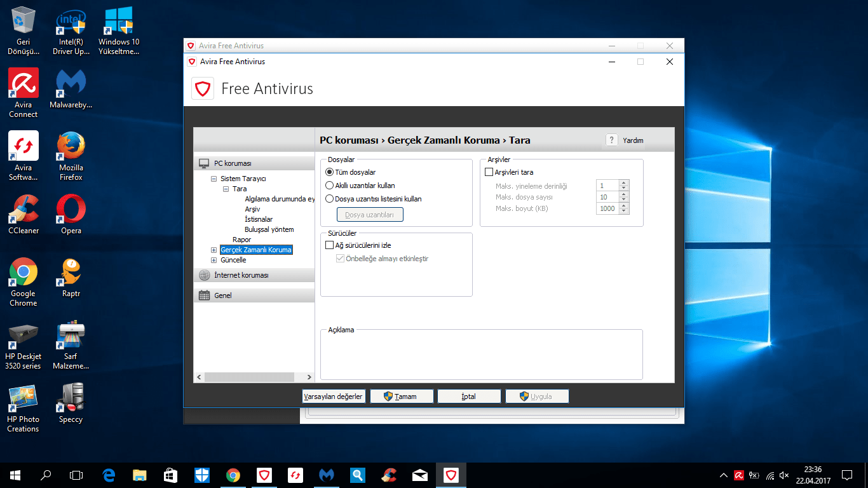Screen dimensions: 868x488
Task: Launch Speccy desktop shortcut
Action: click(x=71, y=403)
